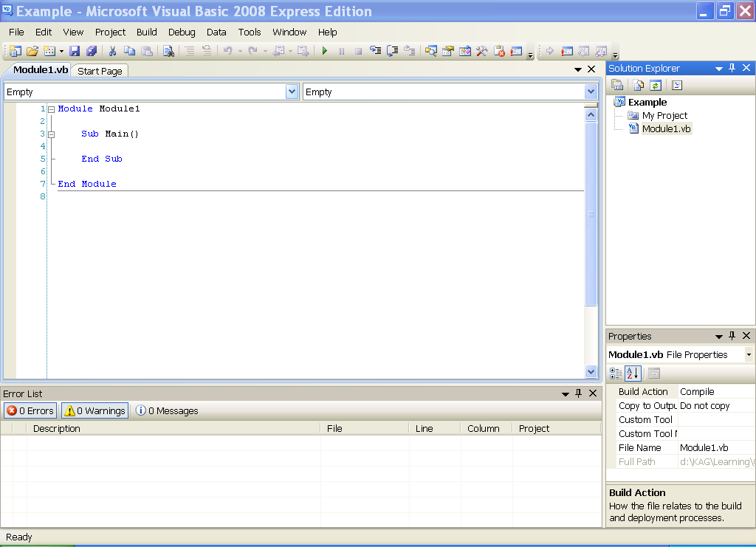Click the Error List toolbar icon
This screenshot has width=756, height=547.
click(499, 51)
